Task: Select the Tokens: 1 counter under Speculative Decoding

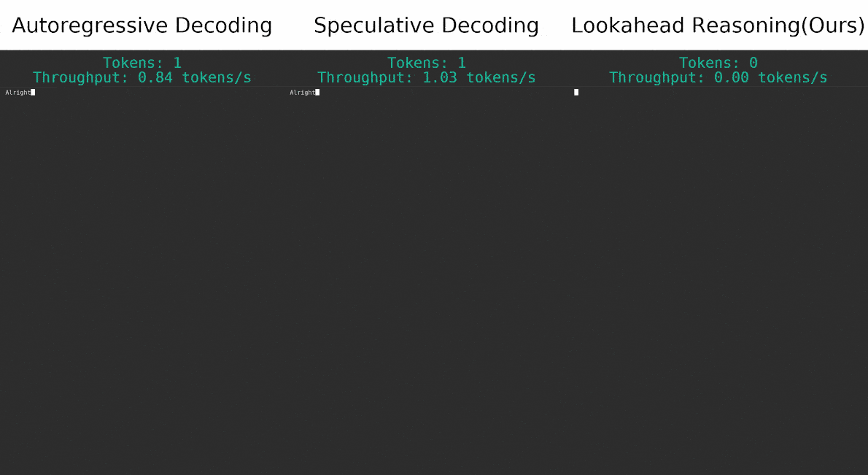Action: [x=426, y=63]
